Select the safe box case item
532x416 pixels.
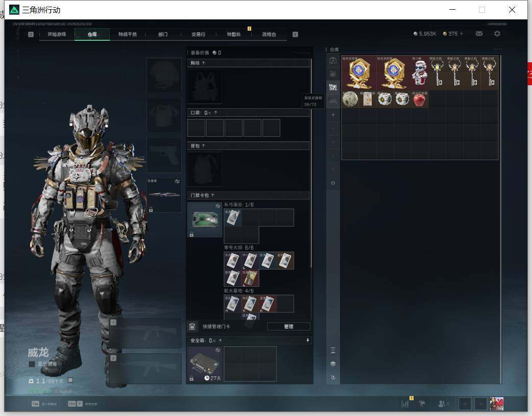(x=205, y=364)
